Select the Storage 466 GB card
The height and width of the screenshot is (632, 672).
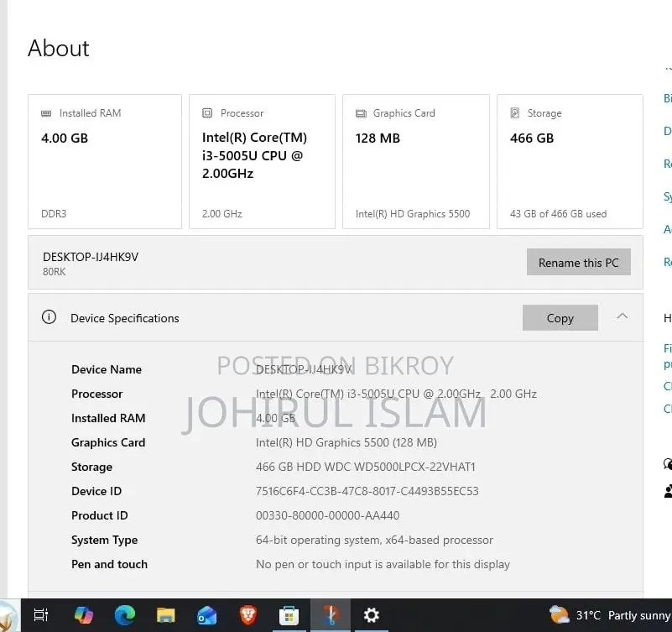pyautogui.click(x=570, y=162)
